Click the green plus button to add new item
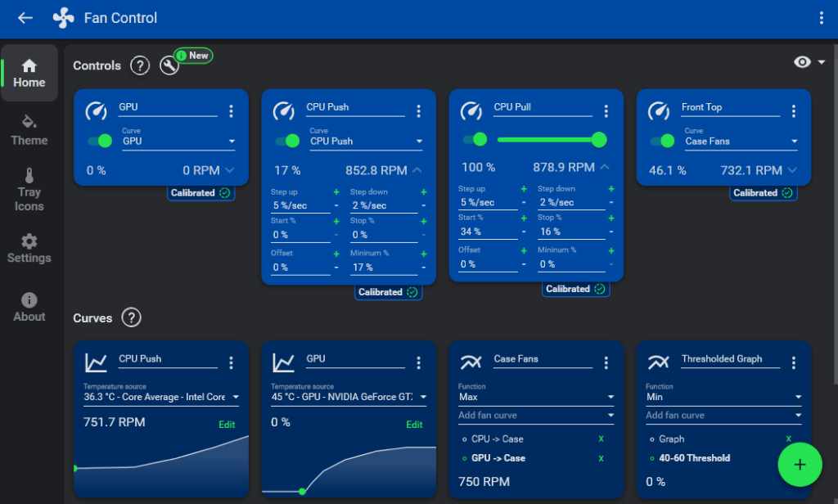Image resolution: width=838 pixels, height=504 pixels. [x=800, y=464]
